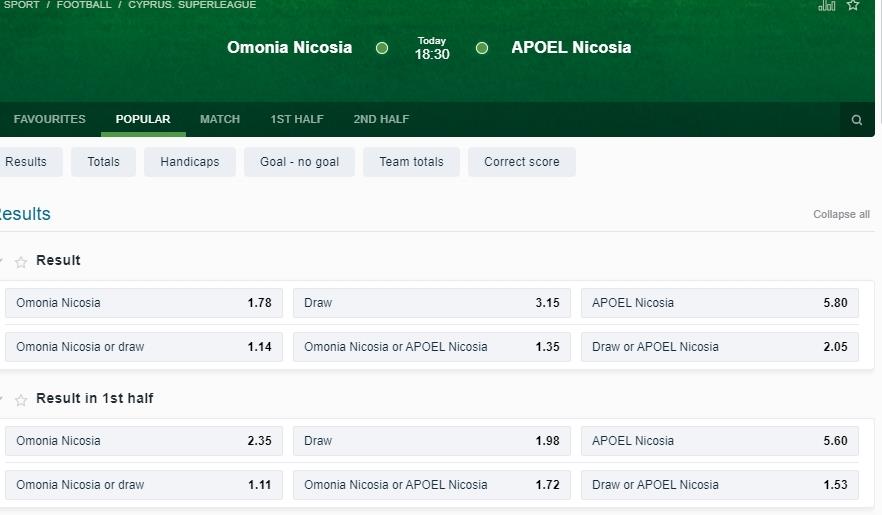Go to the FAVOURITES tab

click(50, 119)
